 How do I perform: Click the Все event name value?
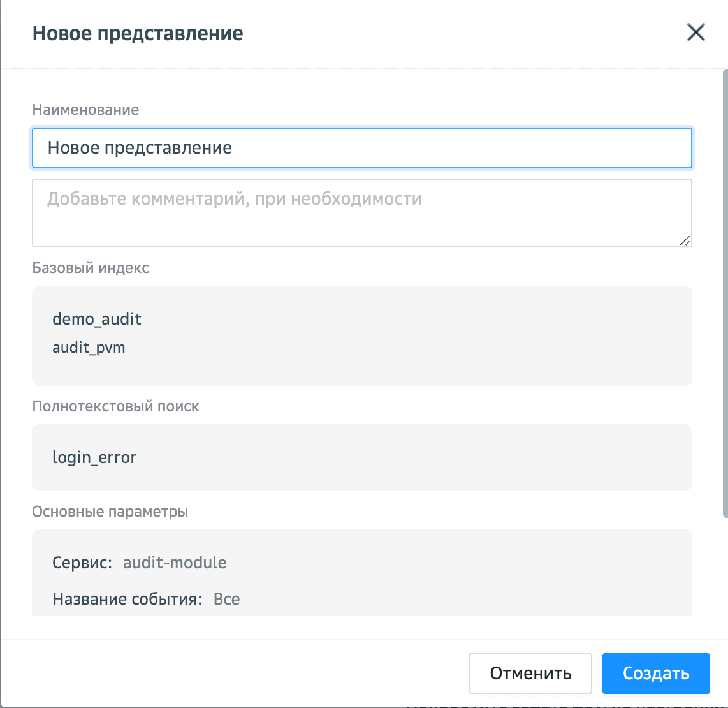coord(226,600)
